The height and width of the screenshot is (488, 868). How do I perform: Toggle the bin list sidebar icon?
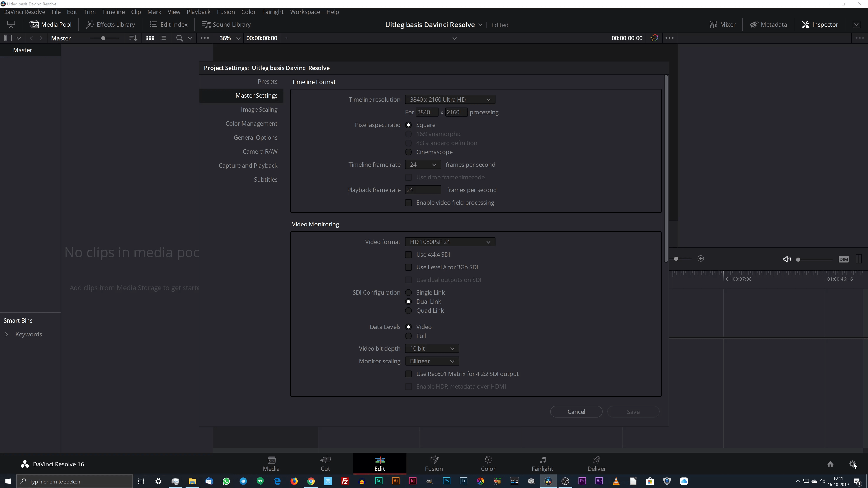click(8, 38)
